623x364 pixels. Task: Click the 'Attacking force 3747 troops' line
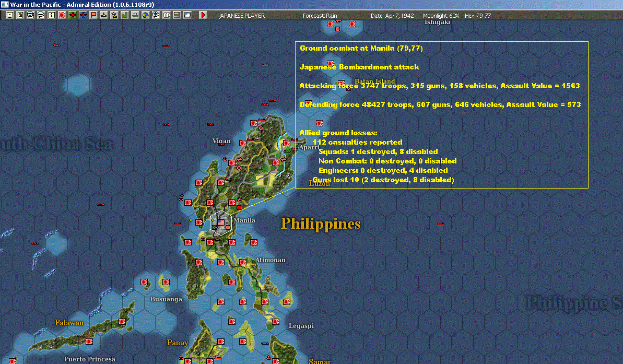[x=439, y=86]
